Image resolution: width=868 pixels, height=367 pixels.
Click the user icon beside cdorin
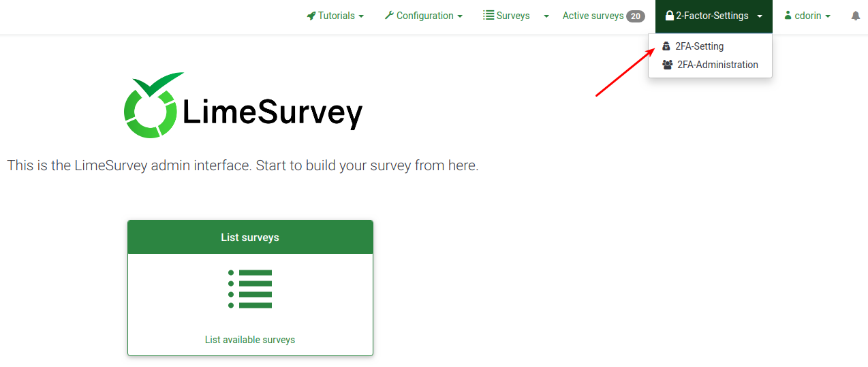(x=788, y=16)
